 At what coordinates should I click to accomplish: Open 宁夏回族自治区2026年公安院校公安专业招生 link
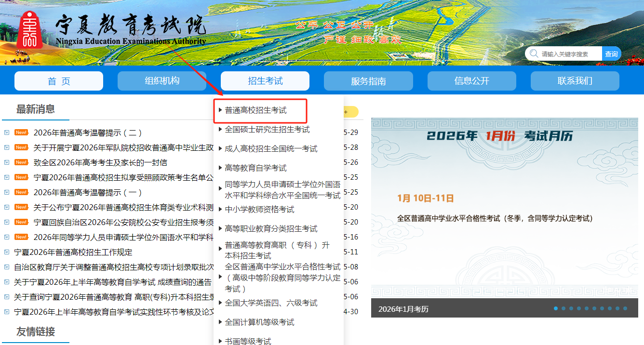point(123,222)
